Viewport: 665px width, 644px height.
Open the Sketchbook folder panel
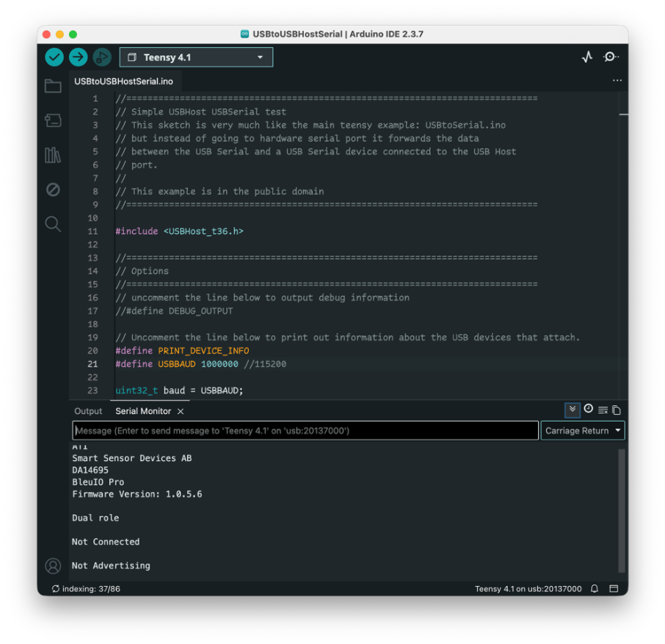click(x=53, y=87)
